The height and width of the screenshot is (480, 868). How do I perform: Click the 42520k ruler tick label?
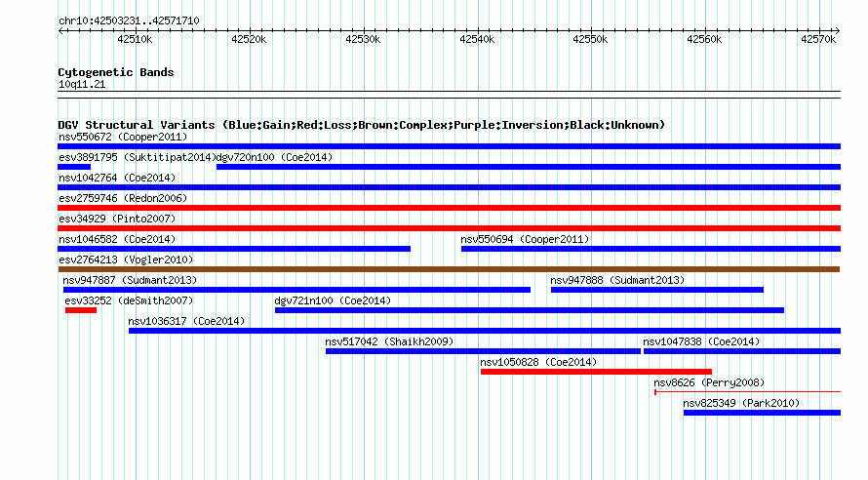[x=249, y=39]
